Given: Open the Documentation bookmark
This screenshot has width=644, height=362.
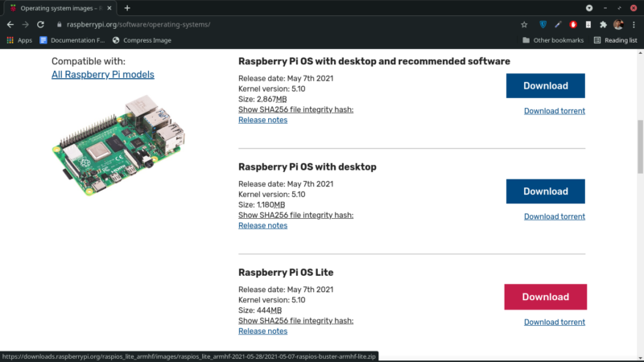Looking at the screenshot, I should [x=72, y=40].
